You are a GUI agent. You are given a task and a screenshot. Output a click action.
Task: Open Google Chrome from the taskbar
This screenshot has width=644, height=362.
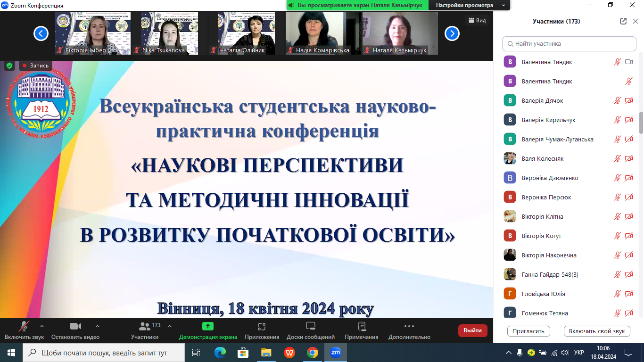tap(312, 352)
